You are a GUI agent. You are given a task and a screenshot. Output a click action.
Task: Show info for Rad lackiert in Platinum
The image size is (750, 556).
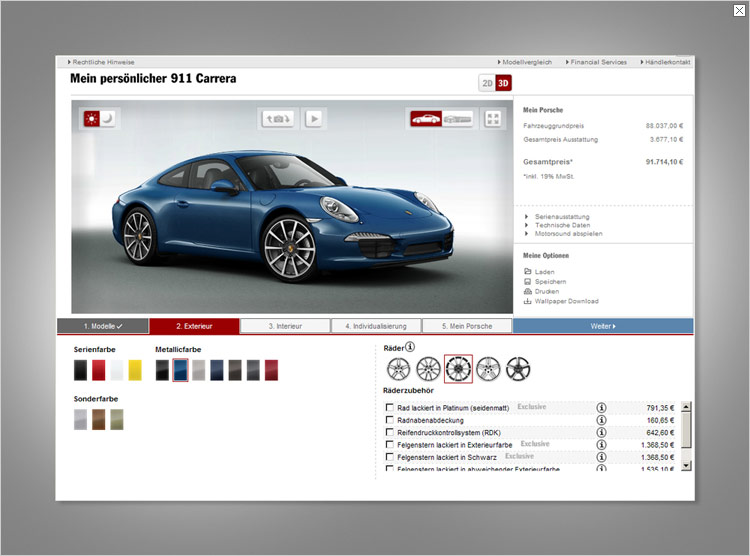click(x=601, y=408)
